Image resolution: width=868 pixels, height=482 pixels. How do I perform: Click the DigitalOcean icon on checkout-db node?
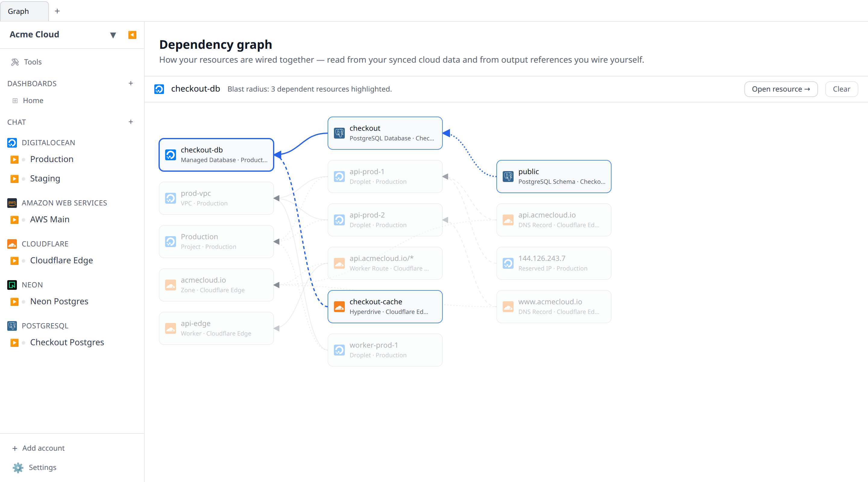coord(171,155)
